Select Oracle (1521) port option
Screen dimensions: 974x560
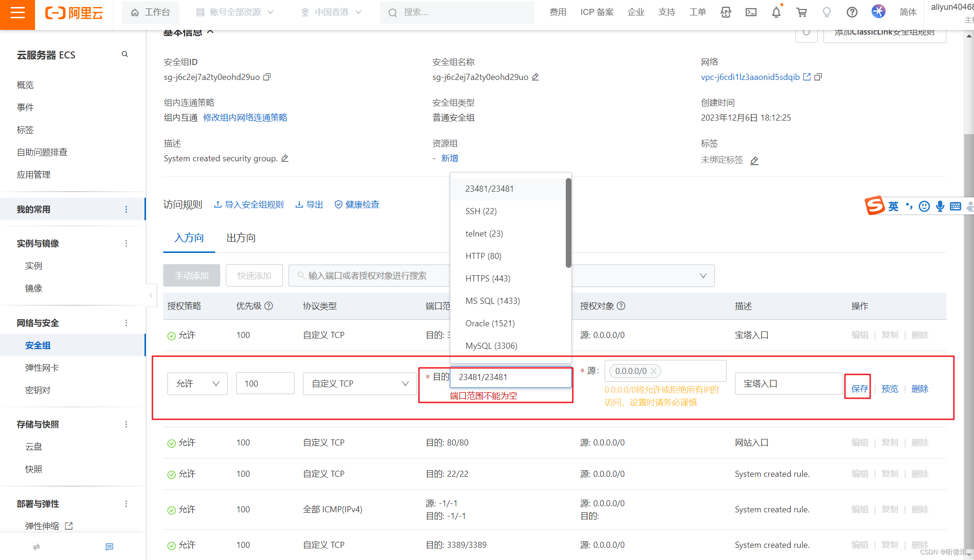pos(508,323)
